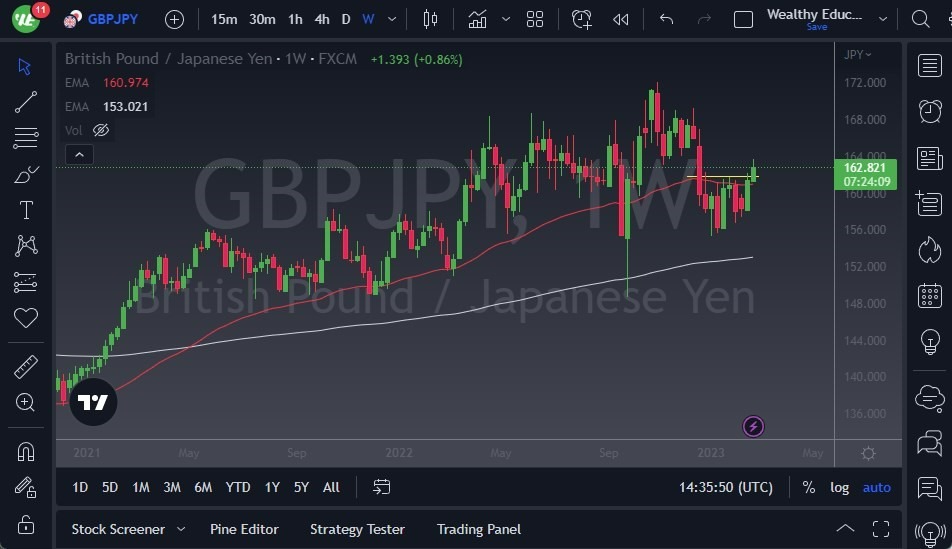Open the JPY currency dropdown
The image size is (952, 549).
857,55
